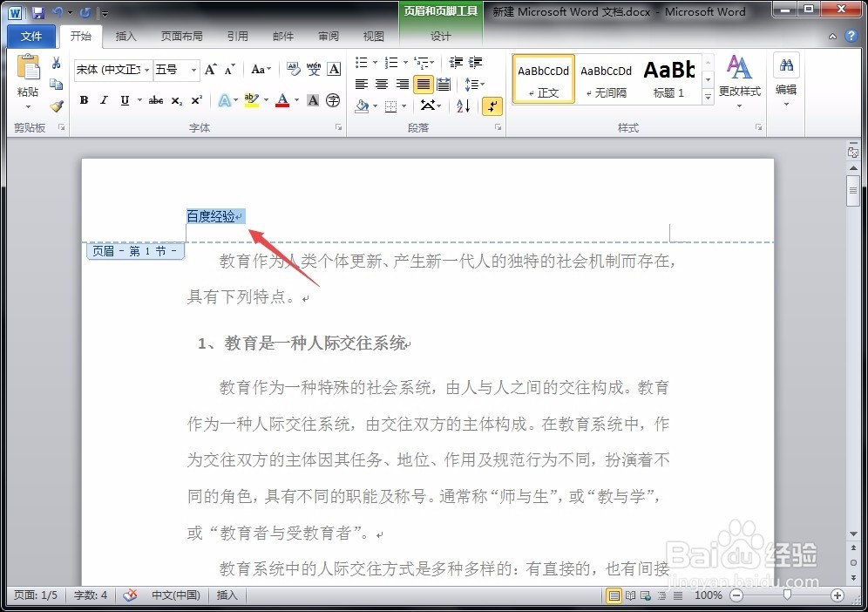Image resolution: width=868 pixels, height=612 pixels.
Task: Click the Paste clipboard icon
Action: tap(28, 69)
